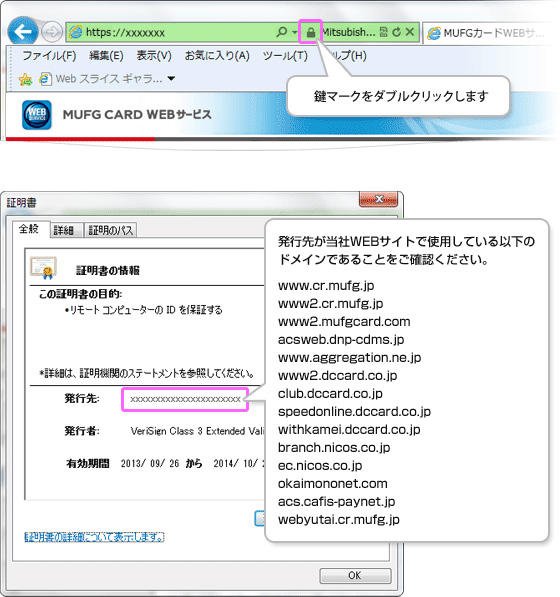Click the リモート コンピューターの ID を保証する line
This screenshot has height=597, width=560.
click(x=144, y=310)
